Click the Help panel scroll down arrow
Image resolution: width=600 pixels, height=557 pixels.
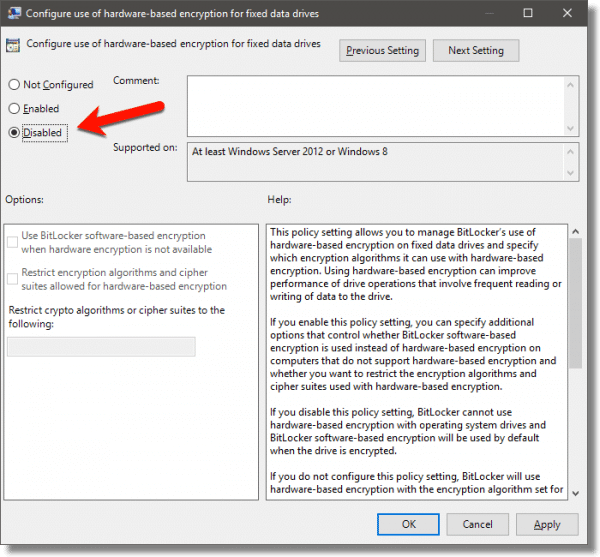575,493
